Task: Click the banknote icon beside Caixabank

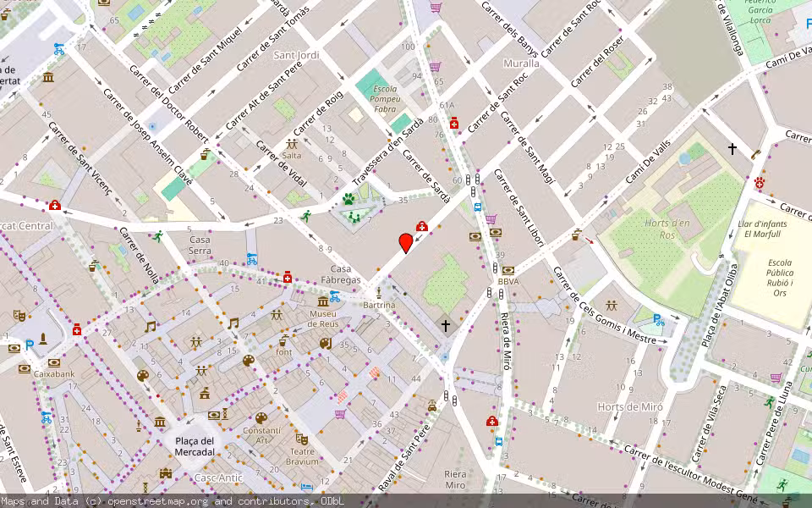Action: click(53, 363)
